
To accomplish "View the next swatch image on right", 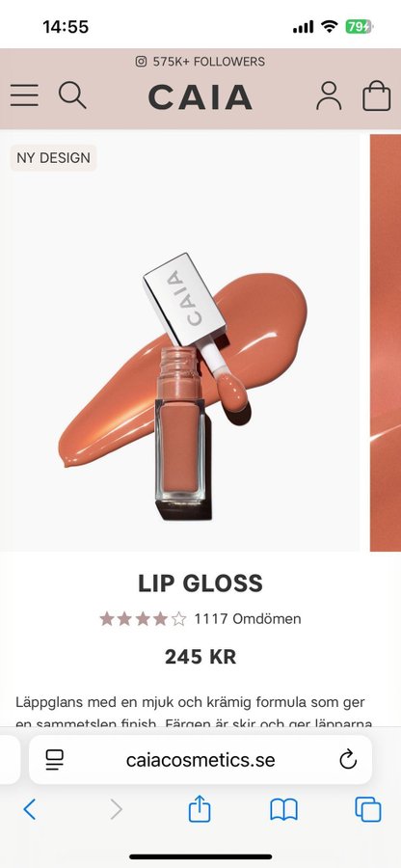I will (386, 342).
